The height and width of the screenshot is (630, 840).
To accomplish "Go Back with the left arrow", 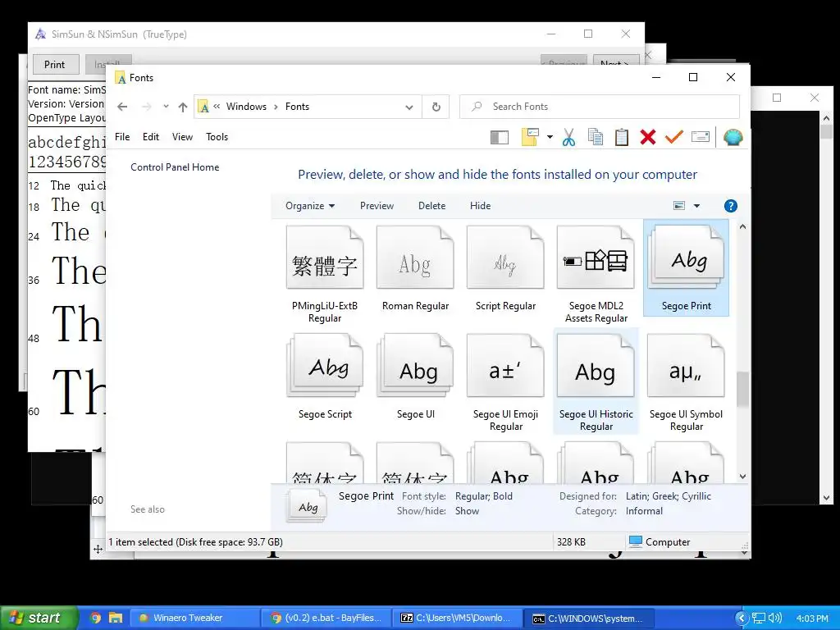I will tap(122, 107).
